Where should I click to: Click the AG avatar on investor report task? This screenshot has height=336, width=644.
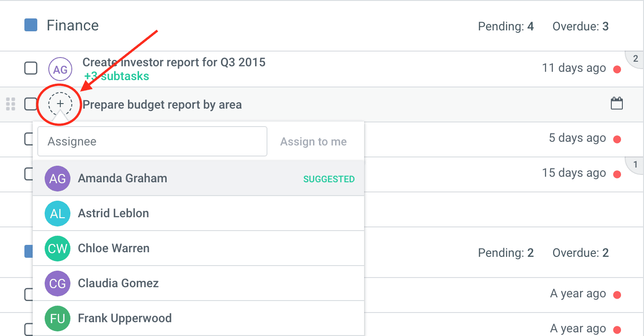tap(60, 70)
